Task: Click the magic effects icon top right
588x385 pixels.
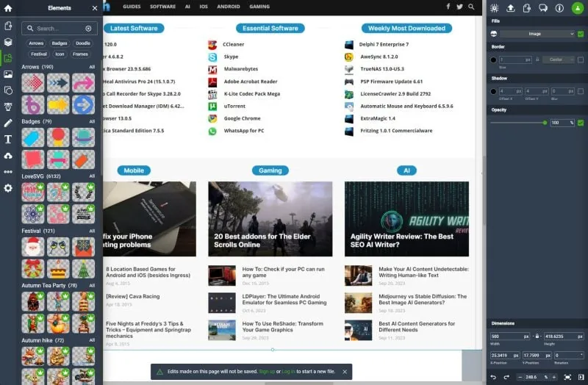Action: point(494,8)
